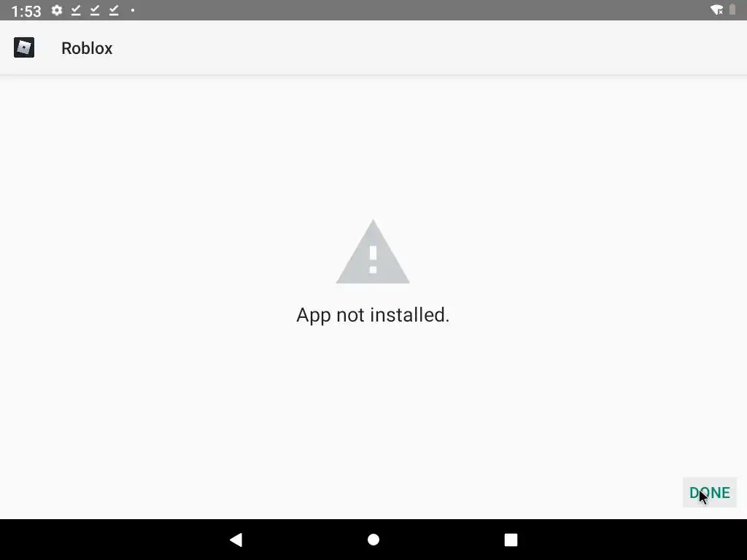The image size is (747, 560).
Task: Click the Roblox title text
Action: 87,48
